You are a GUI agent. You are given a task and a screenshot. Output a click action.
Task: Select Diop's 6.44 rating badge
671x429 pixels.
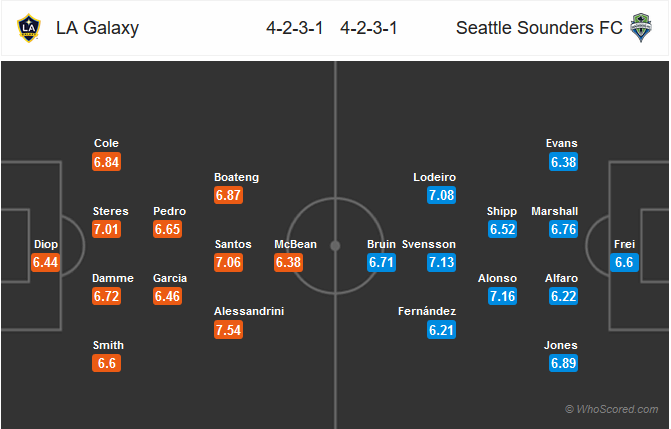[45, 262]
